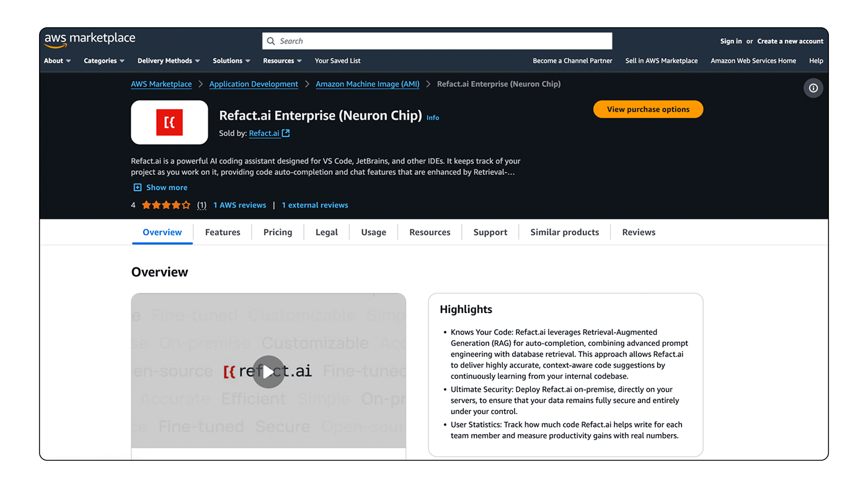This screenshot has width=868, height=488.
Task: Click Sign in link
Action: (731, 41)
